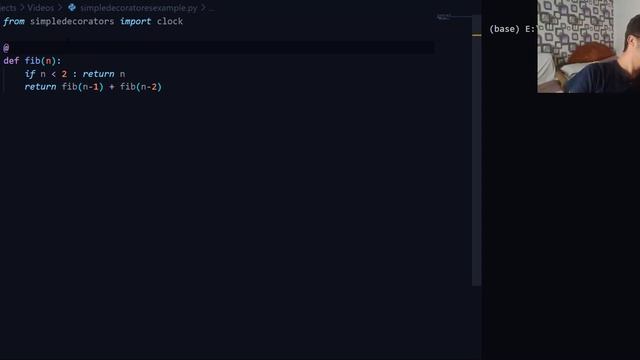Click the "fib(n):" function signature
Viewport: 640px width, 360px height.
pos(43,61)
